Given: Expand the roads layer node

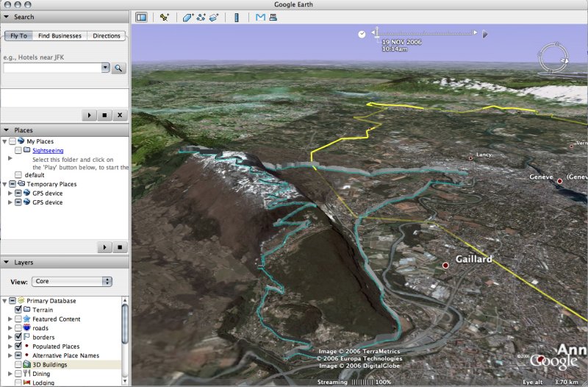Looking at the screenshot, I should point(10,327).
